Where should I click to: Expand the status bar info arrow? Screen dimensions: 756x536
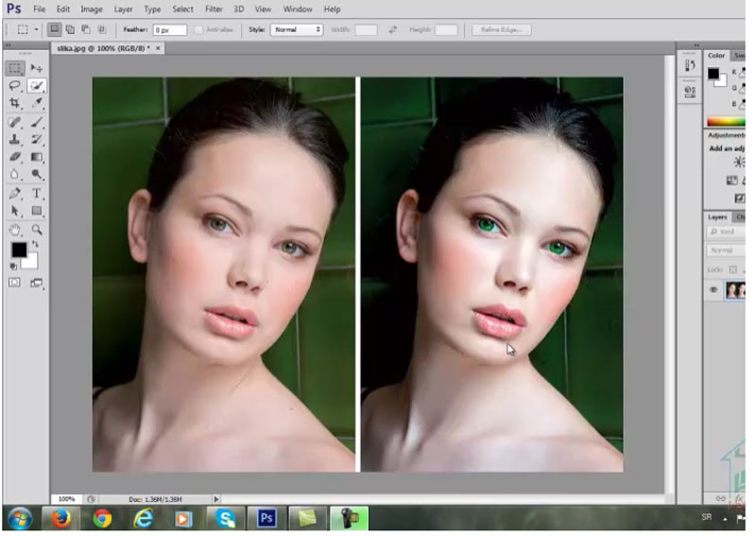pyautogui.click(x=216, y=498)
